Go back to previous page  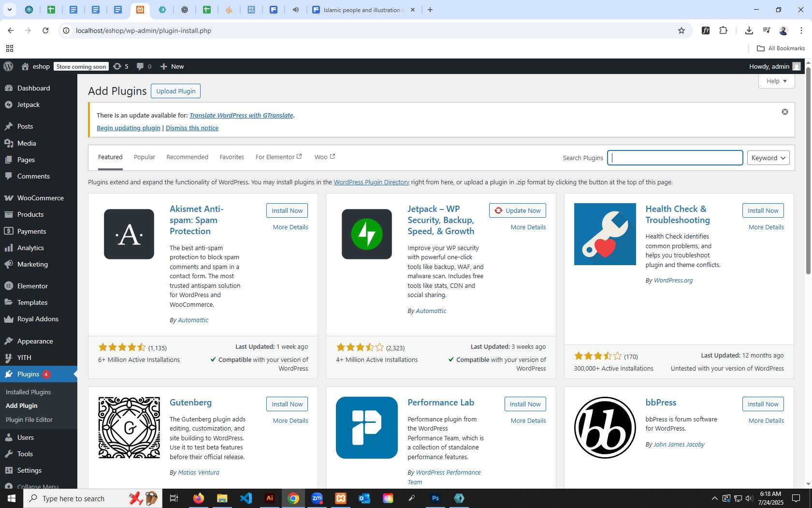[x=11, y=30]
